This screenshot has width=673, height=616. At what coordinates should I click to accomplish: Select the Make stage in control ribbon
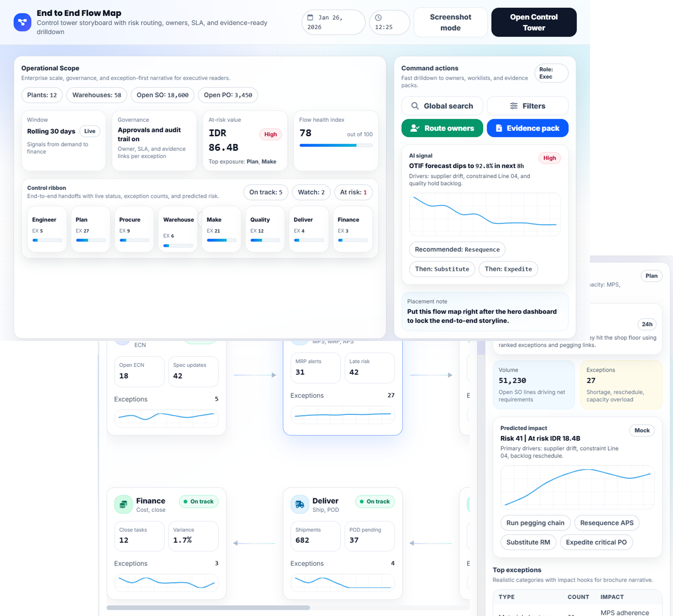tap(221, 229)
